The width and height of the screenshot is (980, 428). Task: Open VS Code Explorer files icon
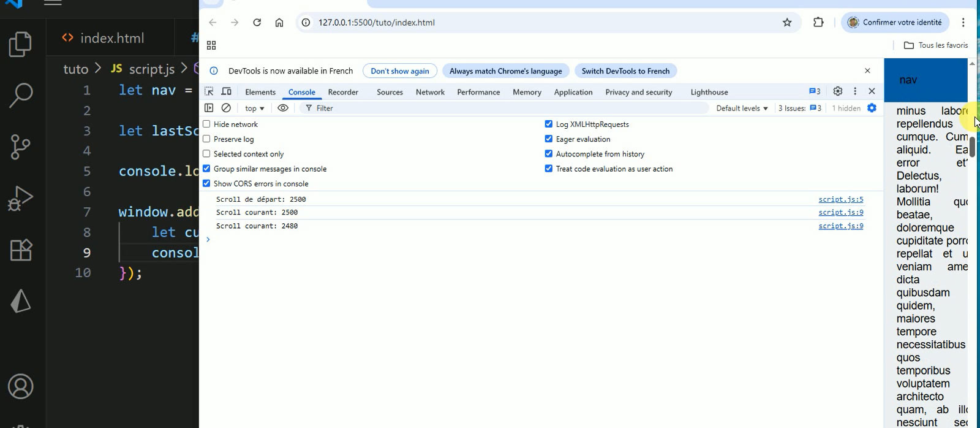pyautogui.click(x=20, y=44)
